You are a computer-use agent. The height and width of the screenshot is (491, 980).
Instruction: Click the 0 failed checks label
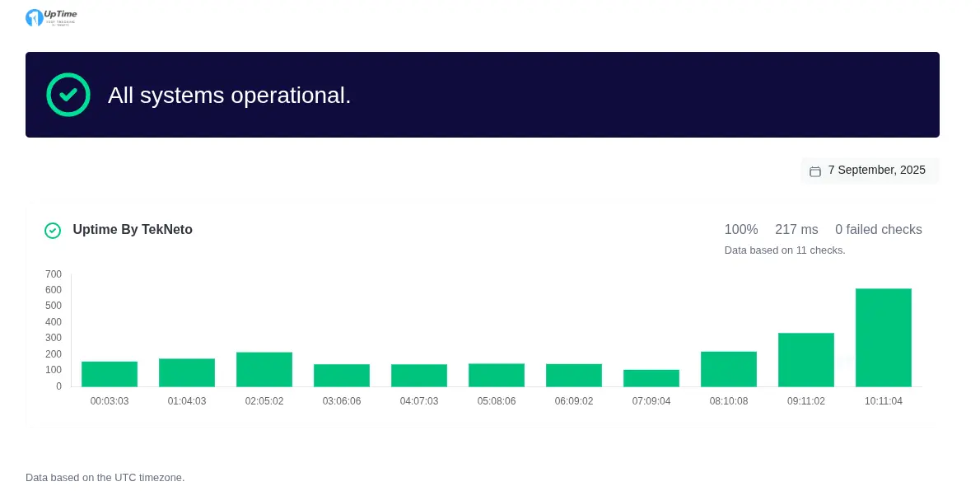(878, 230)
